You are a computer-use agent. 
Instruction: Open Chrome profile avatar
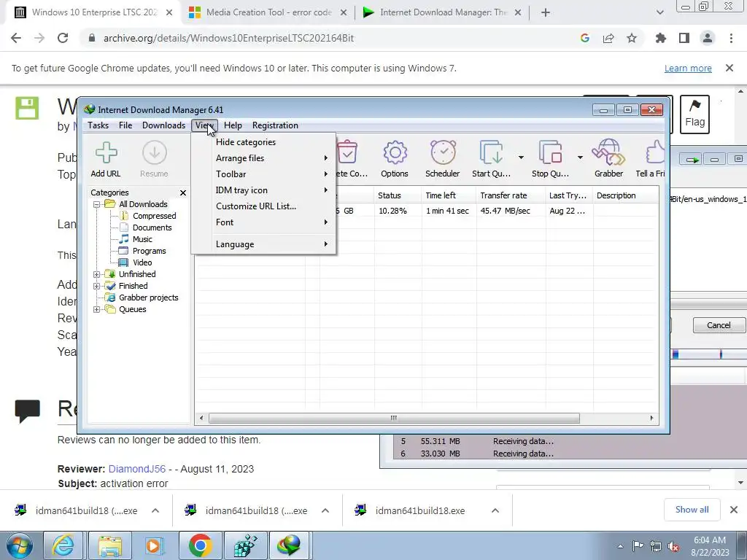[x=708, y=38]
